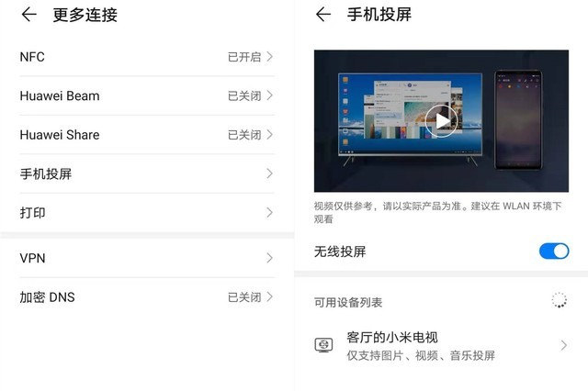Click the chevron arrow on VPN row
The width and height of the screenshot is (588, 391).
[x=269, y=258]
